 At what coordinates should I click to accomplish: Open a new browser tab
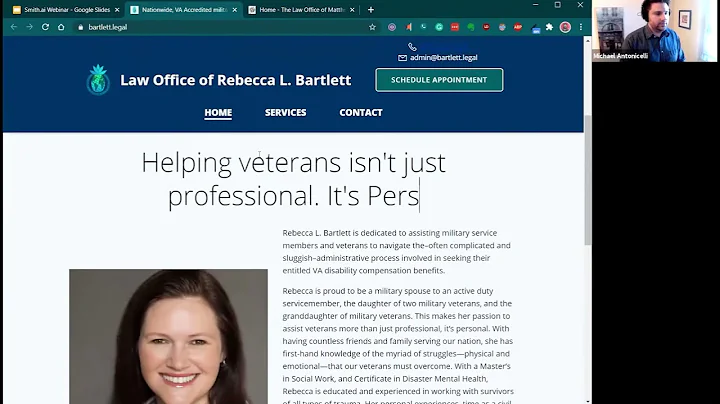tap(371, 10)
